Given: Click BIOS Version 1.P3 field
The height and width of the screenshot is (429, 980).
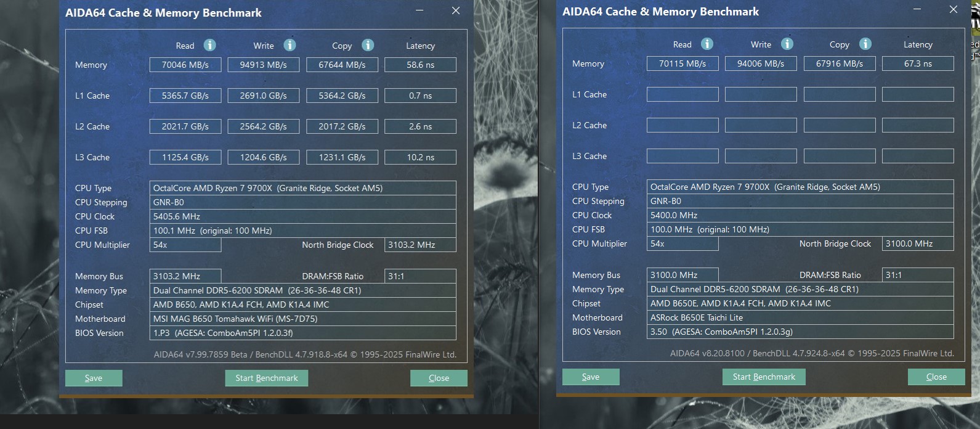Looking at the screenshot, I should 302,333.
